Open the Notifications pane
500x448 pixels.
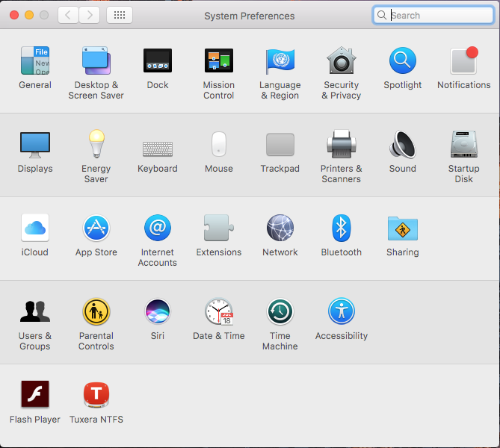[463, 61]
